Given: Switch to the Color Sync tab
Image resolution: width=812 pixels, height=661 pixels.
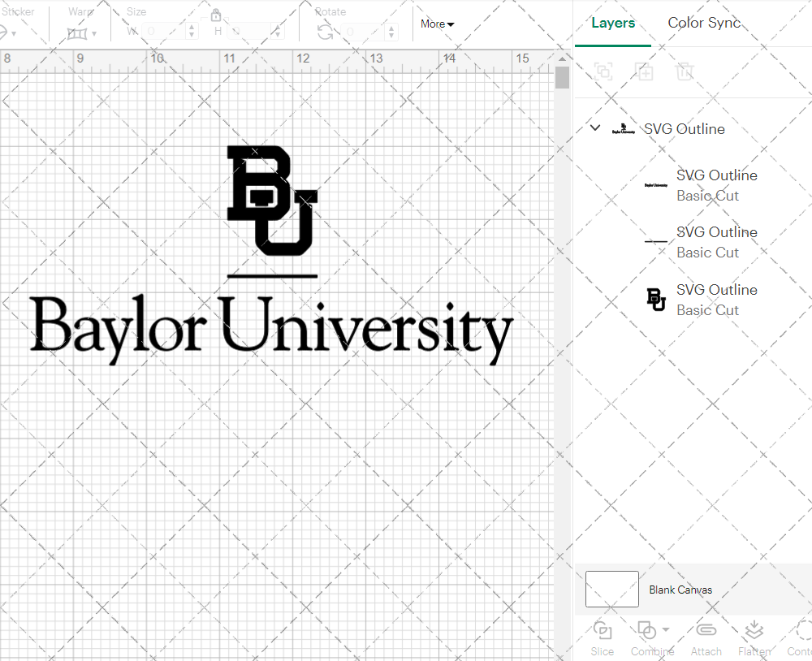Looking at the screenshot, I should coord(704,23).
